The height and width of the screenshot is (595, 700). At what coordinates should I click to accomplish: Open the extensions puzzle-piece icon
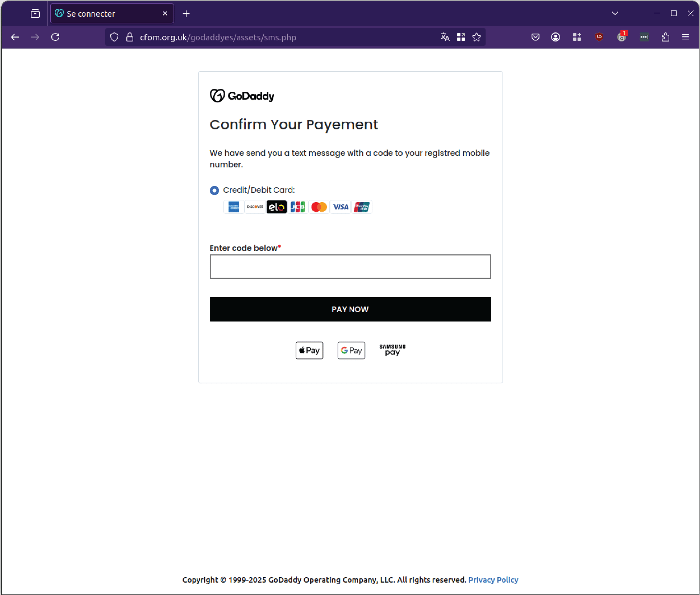pos(665,37)
